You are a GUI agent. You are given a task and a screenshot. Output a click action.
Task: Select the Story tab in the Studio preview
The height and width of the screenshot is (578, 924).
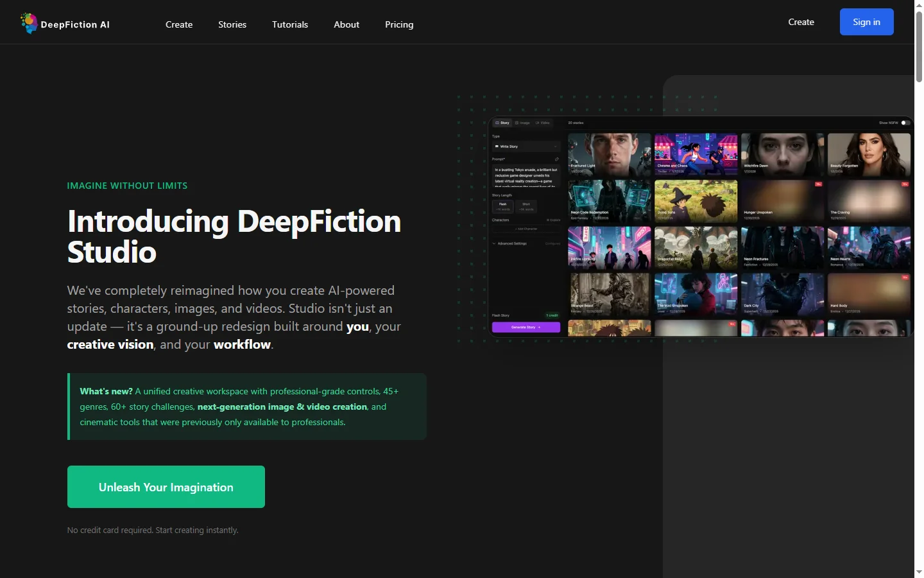(502, 123)
